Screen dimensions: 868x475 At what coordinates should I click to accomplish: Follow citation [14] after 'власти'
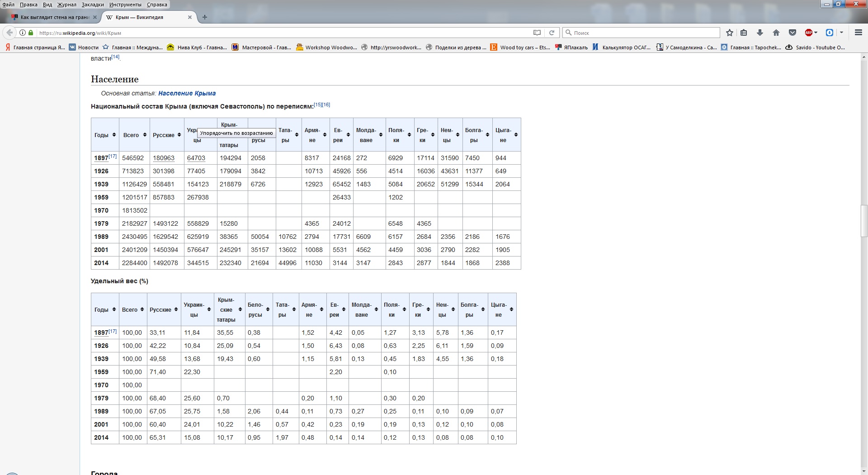tap(116, 57)
